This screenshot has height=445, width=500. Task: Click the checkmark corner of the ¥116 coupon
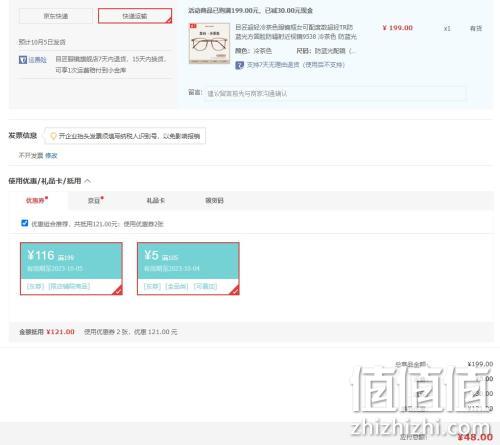point(118,290)
